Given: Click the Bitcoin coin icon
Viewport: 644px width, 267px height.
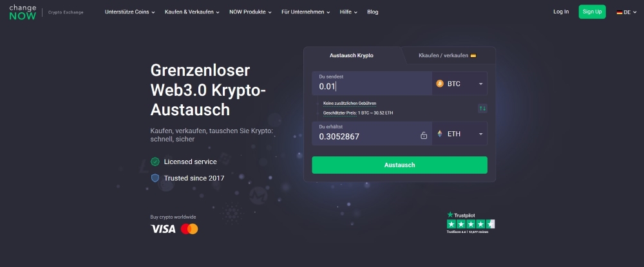Looking at the screenshot, I should point(440,84).
